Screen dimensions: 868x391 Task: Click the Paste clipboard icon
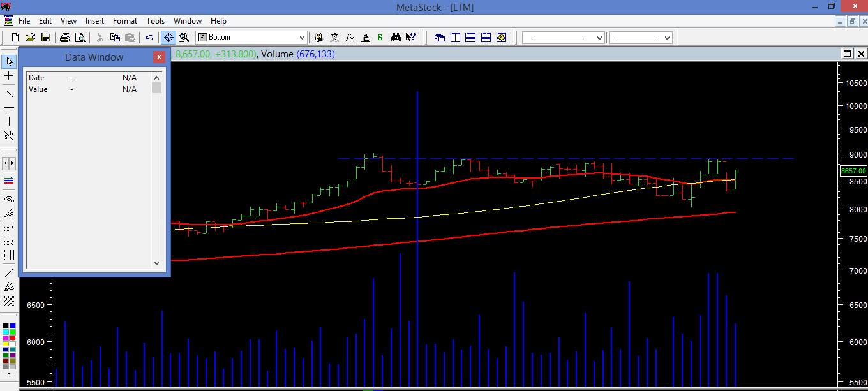point(130,38)
